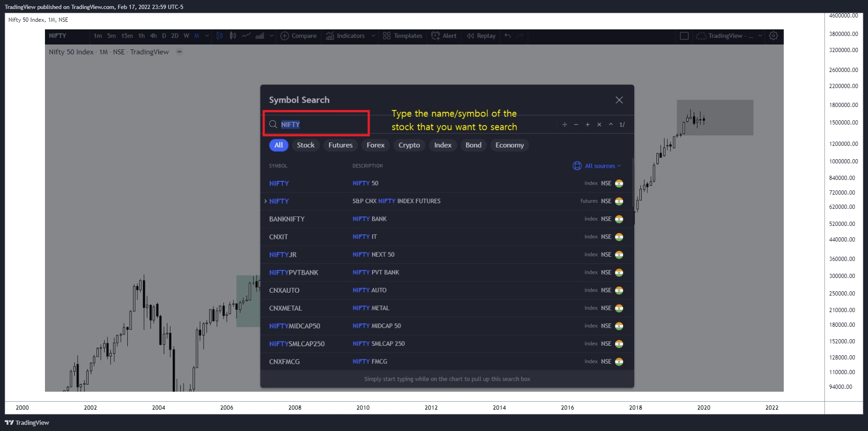The height and width of the screenshot is (431, 868).
Task: Switch interval to 15m
Action: pos(127,36)
